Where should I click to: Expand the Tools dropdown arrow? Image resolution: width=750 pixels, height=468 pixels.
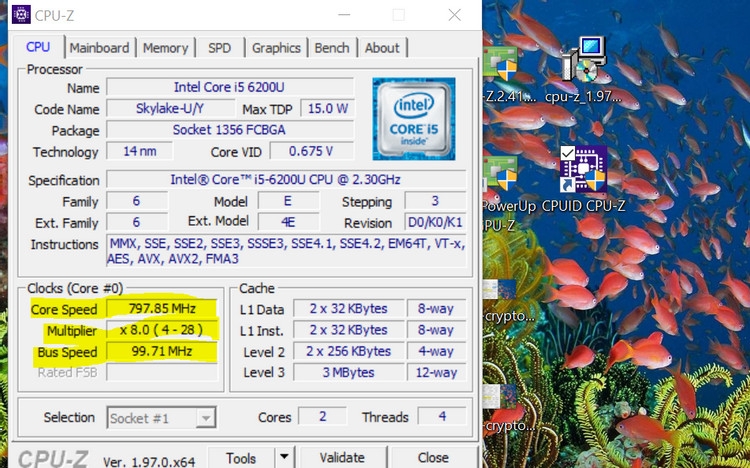tap(284, 458)
